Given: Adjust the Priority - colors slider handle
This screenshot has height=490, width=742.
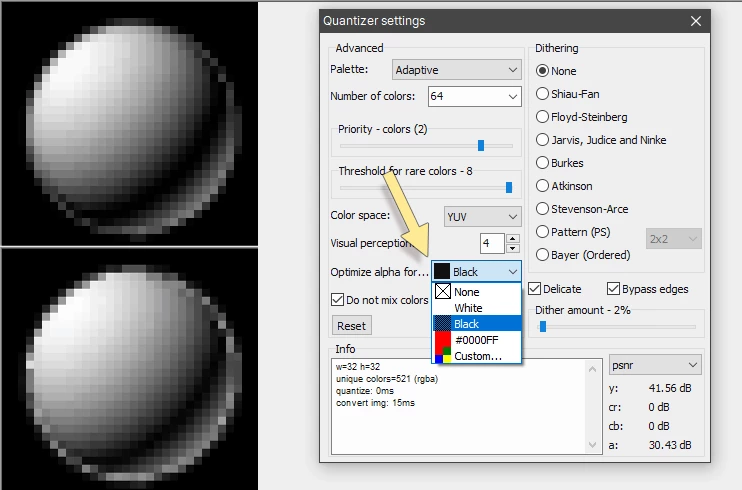Looking at the screenshot, I should (481, 145).
